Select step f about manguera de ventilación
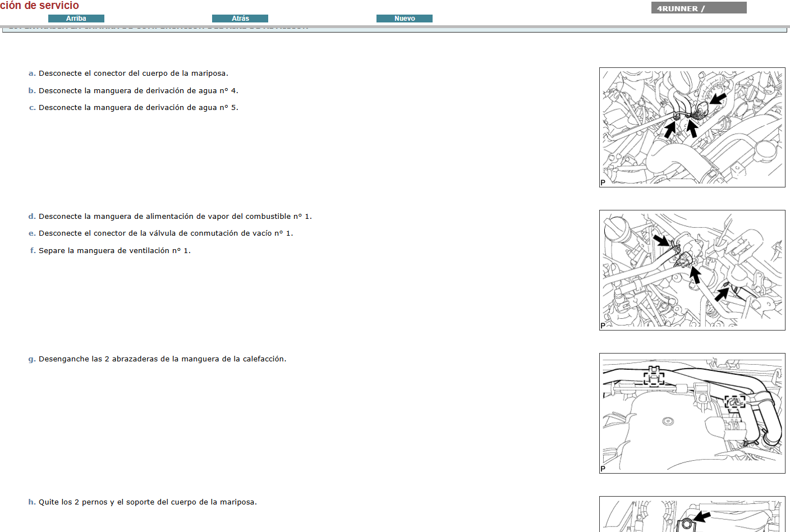This screenshot has height=532, width=790. [x=114, y=251]
